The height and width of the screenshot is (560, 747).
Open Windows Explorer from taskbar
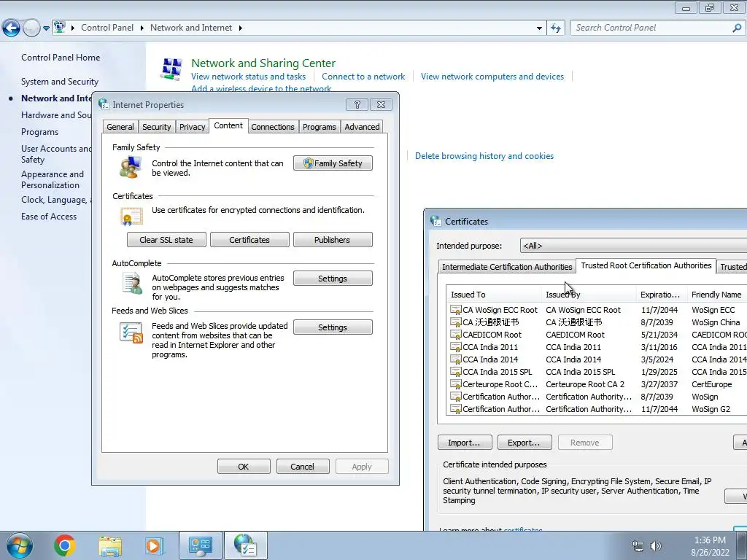tap(110, 546)
